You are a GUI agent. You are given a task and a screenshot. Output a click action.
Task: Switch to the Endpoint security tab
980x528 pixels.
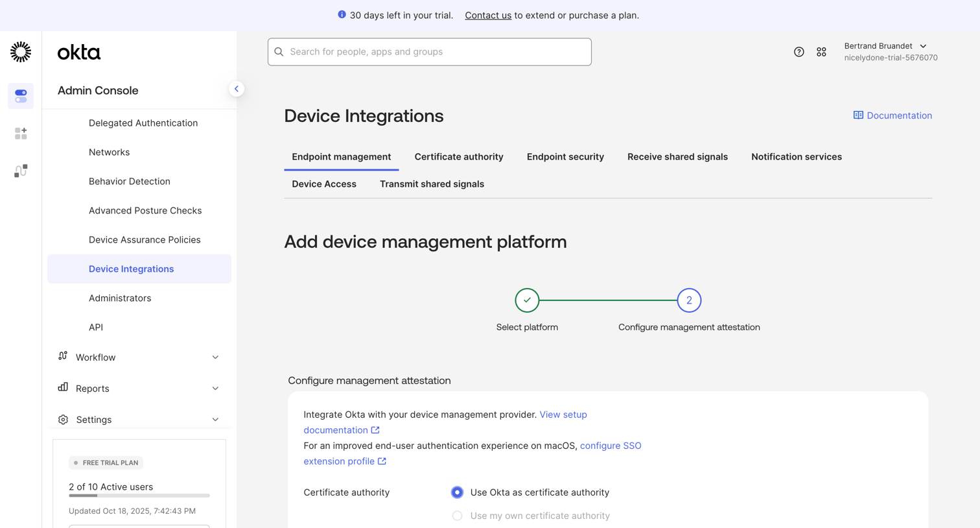click(565, 157)
